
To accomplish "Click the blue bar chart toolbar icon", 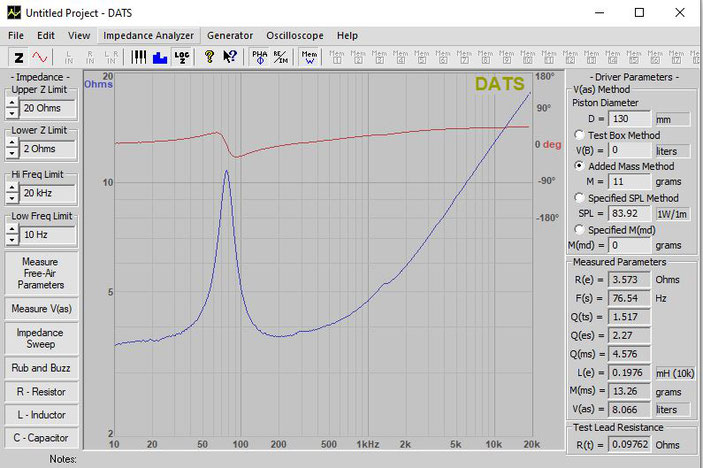I will tap(160, 57).
